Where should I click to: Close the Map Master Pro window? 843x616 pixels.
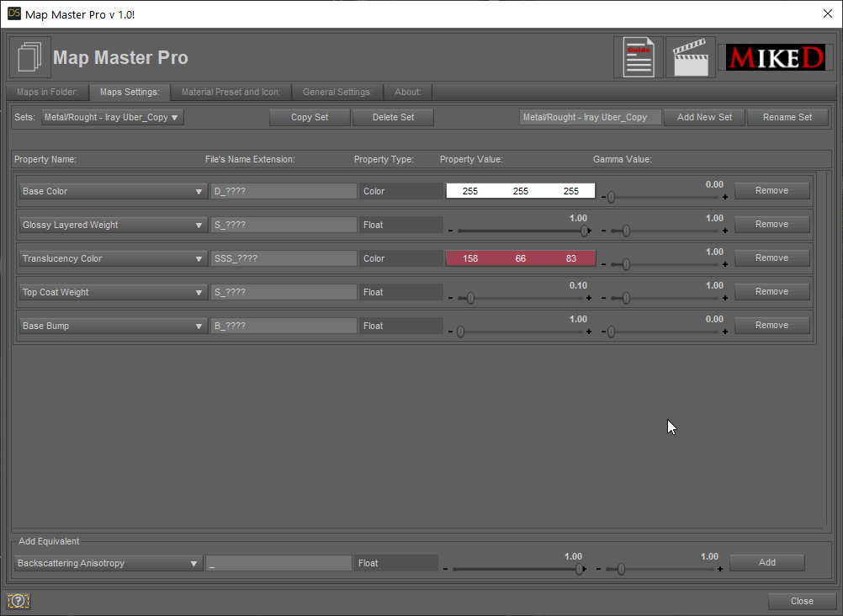click(x=827, y=14)
